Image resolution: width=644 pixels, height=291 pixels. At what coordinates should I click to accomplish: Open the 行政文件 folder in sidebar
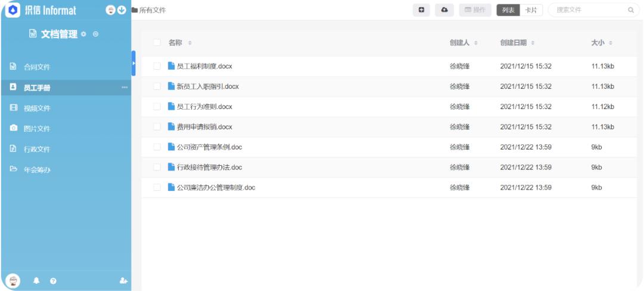coord(37,149)
